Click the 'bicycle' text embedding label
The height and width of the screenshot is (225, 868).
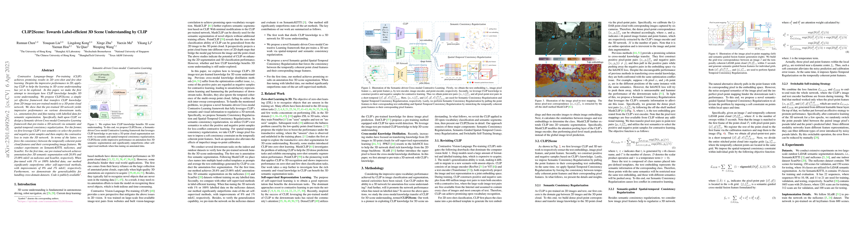(575, 59)
